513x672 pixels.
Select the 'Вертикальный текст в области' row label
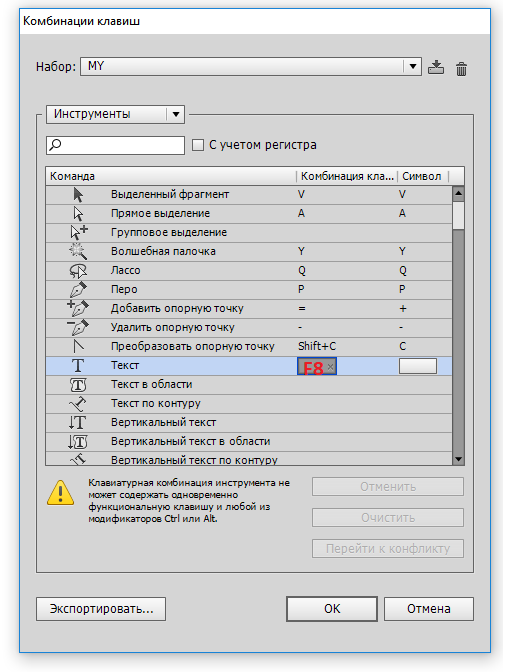point(191,441)
